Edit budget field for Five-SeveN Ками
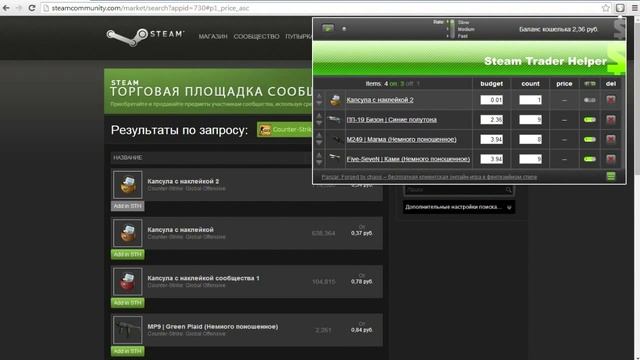Image resolution: width=640 pixels, height=360 pixels. [x=491, y=159]
